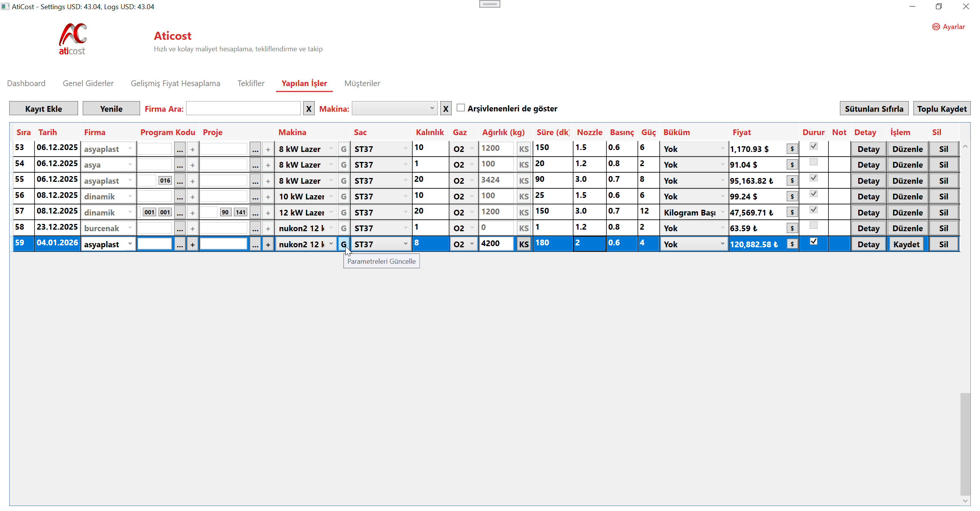The height and width of the screenshot is (511, 980).
Task: Toggle Durum checkbox in row 59
Action: click(x=813, y=242)
